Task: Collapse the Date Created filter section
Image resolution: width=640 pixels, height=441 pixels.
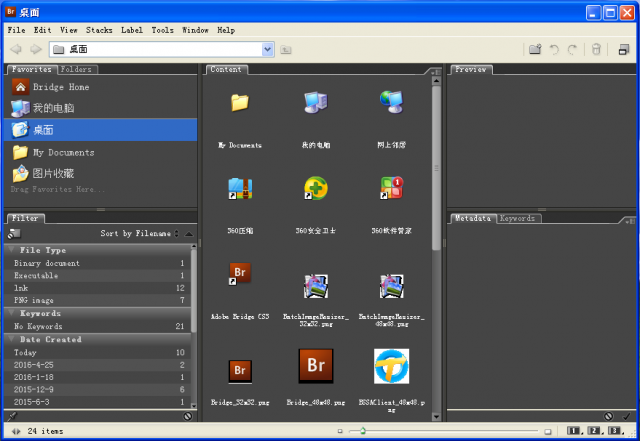Action: click(x=11, y=339)
